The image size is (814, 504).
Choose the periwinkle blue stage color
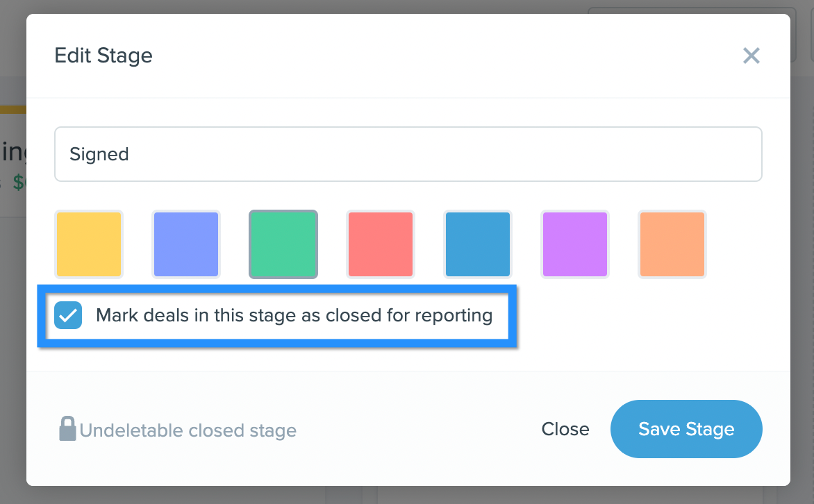(186, 244)
